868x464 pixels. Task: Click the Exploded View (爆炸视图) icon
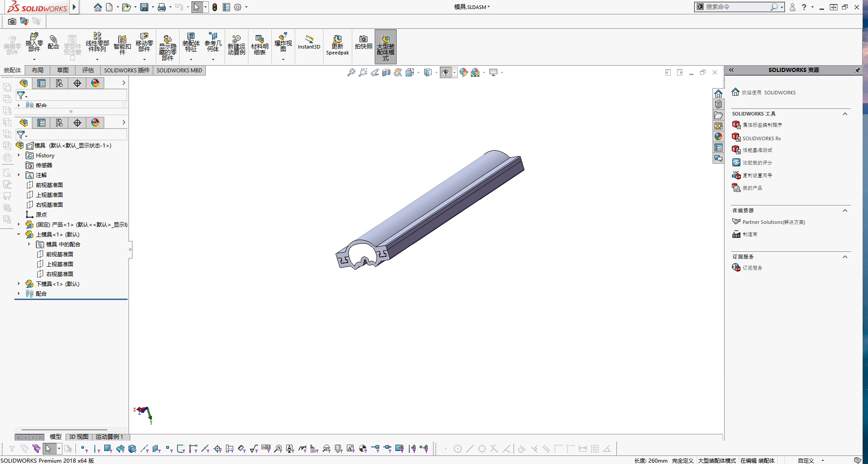pos(283,42)
